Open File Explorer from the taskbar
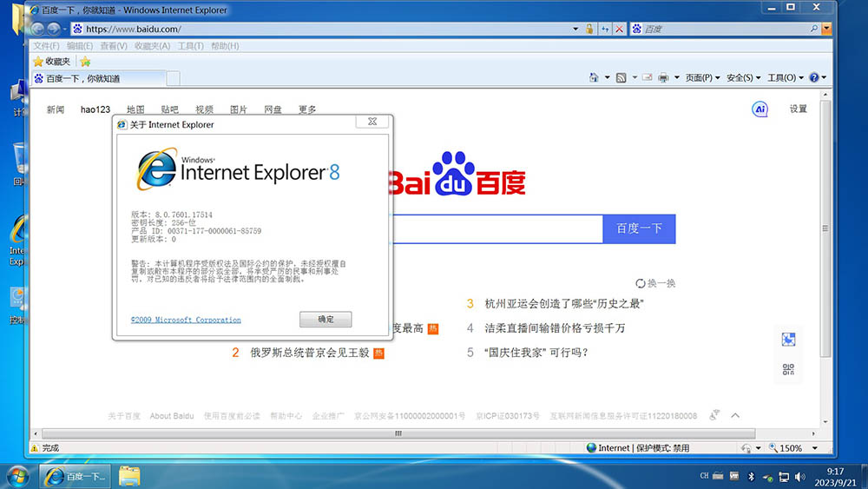 [x=129, y=476]
